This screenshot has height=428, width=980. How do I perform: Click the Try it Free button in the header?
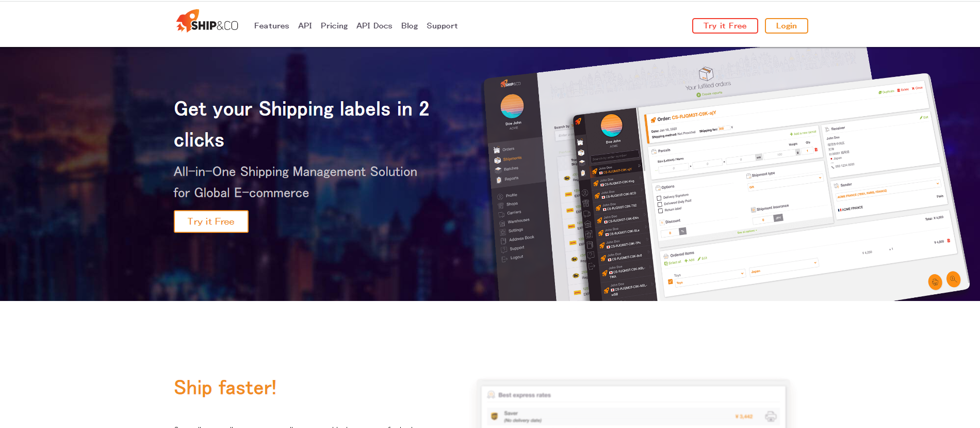coord(725,26)
